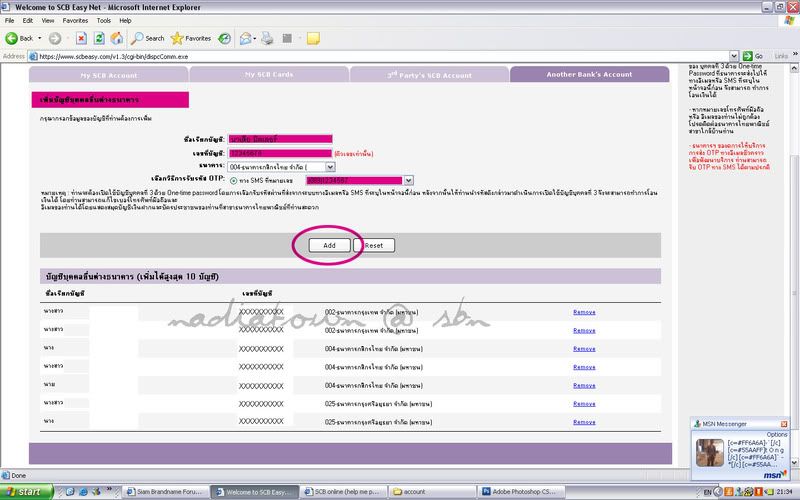Click Remove on the first account row

584,312
